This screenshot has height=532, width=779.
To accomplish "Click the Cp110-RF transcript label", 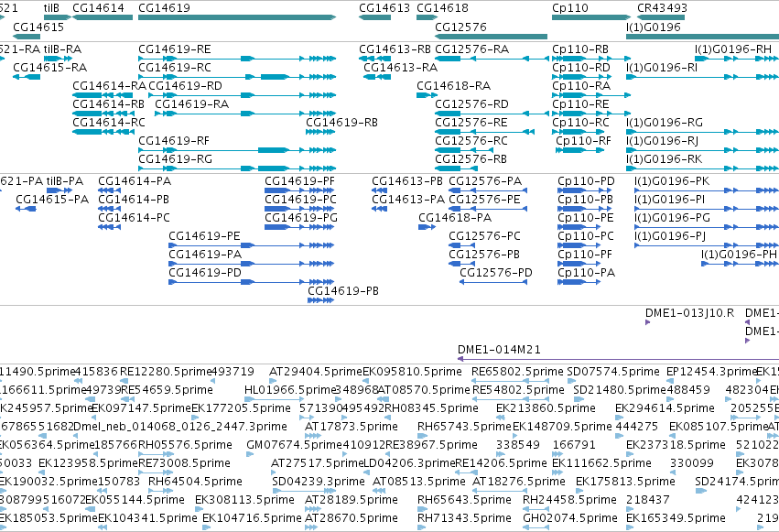I will coord(583,141).
